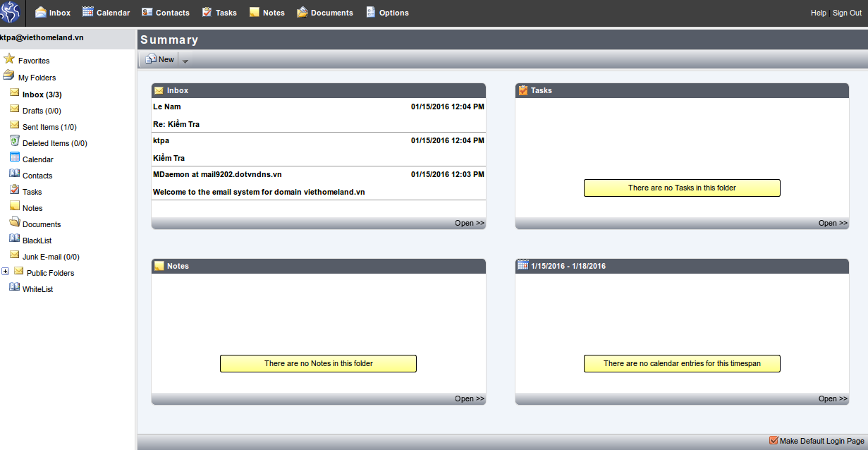This screenshot has width=868, height=450.
Task: Click the Tasks panel header icon
Action: (522, 90)
